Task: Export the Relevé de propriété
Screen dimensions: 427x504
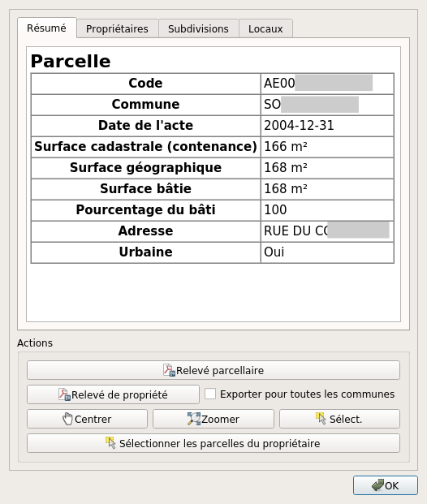Action: pos(113,394)
